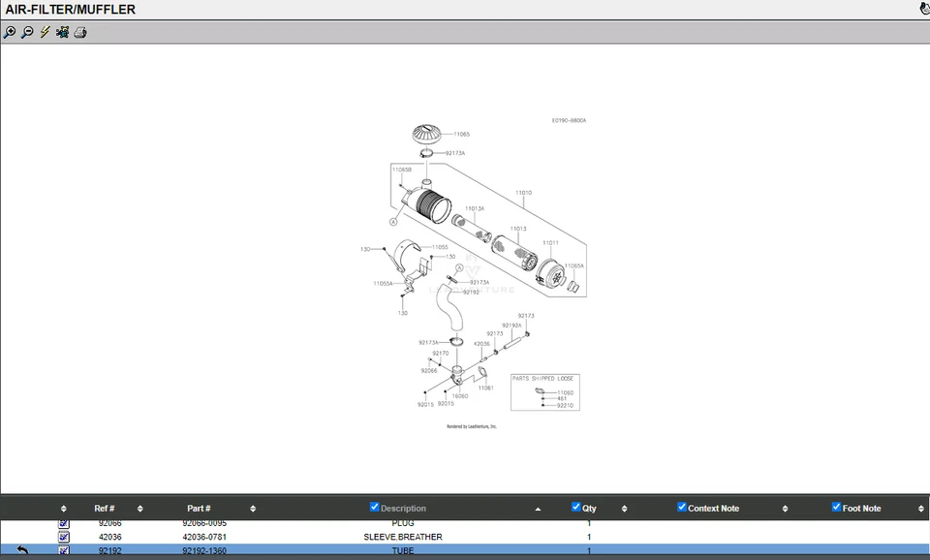Click part label 11061 on the diagram
930x560 pixels.
point(485,388)
